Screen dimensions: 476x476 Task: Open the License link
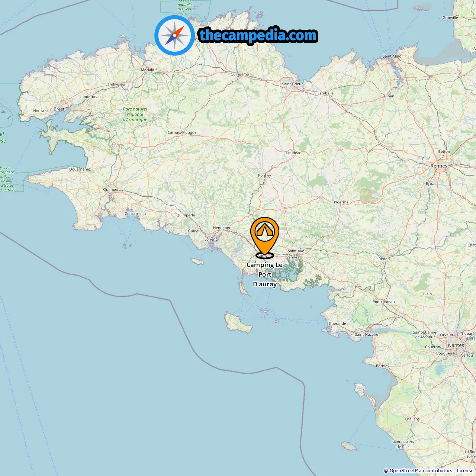pos(465,471)
